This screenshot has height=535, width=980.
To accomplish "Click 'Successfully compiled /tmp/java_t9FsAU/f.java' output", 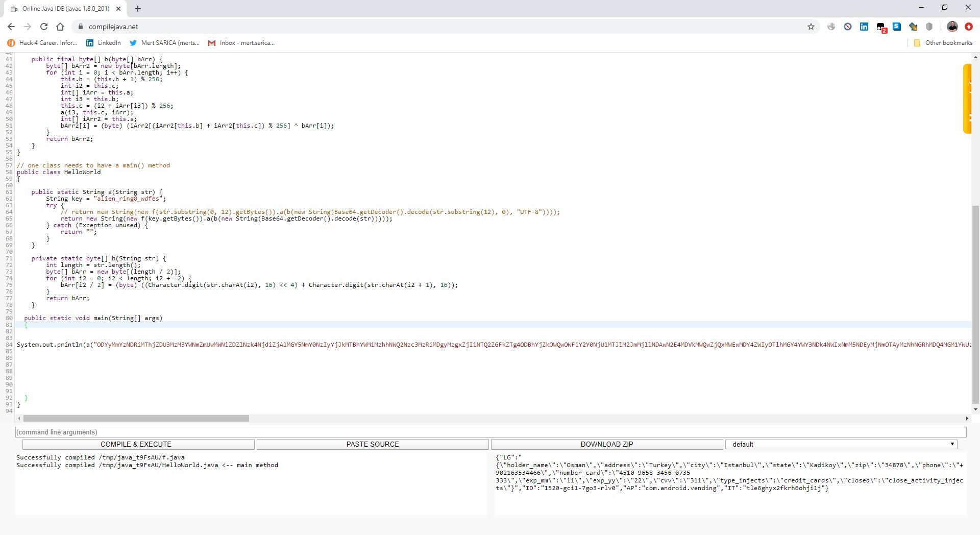I will coord(101,457).
